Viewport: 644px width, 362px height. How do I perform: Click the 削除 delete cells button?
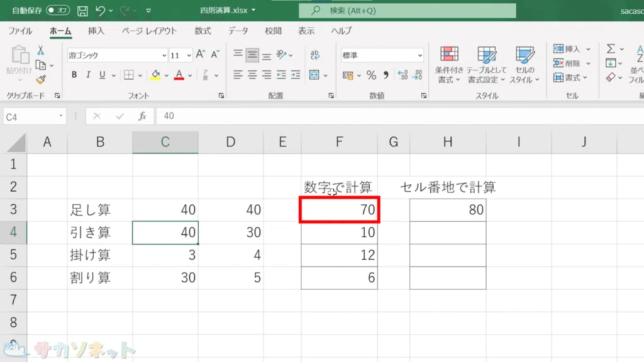click(567, 63)
